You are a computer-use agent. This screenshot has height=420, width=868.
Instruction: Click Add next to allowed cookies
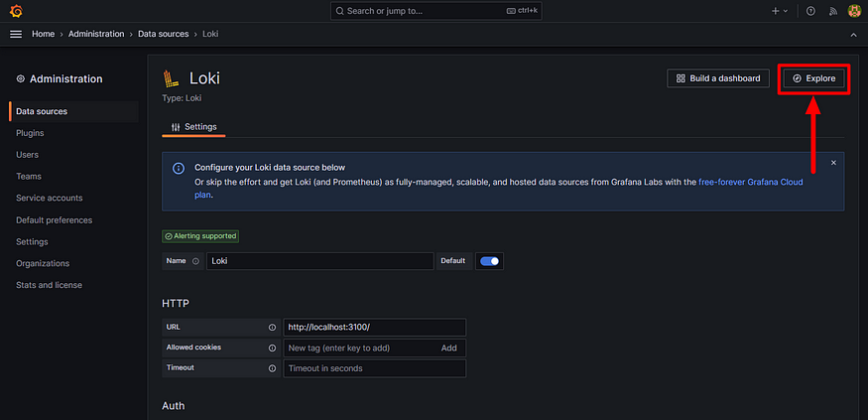[x=449, y=348]
